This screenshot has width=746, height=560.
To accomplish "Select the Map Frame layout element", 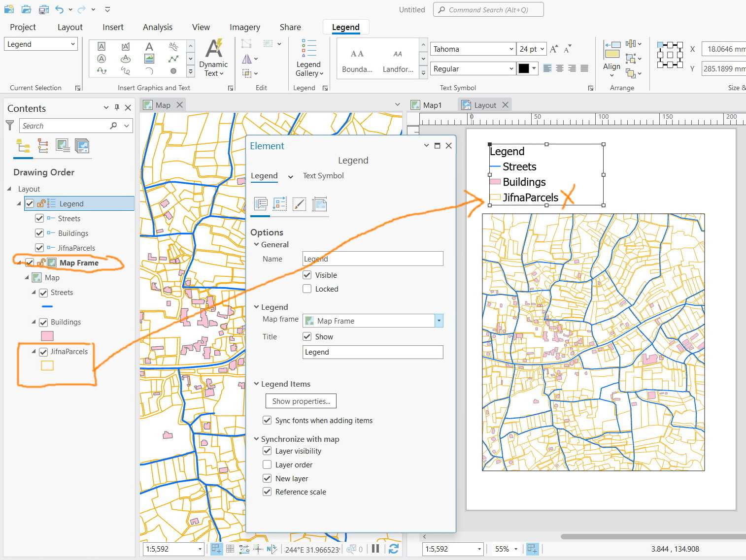I will pos(79,263).
